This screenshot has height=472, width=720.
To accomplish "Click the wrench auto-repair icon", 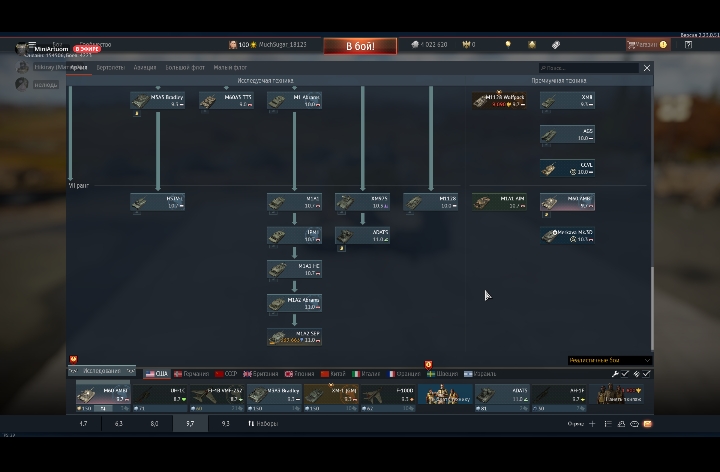I will pos(615,374).
